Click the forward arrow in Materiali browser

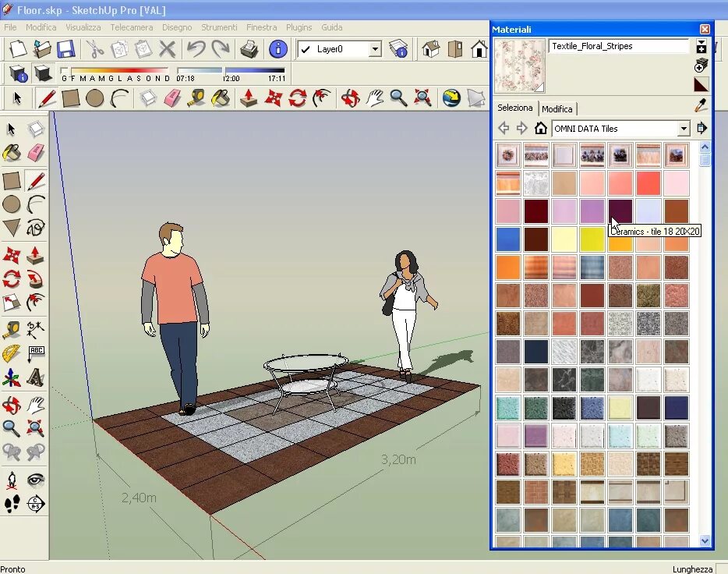[x=522, y=128]
